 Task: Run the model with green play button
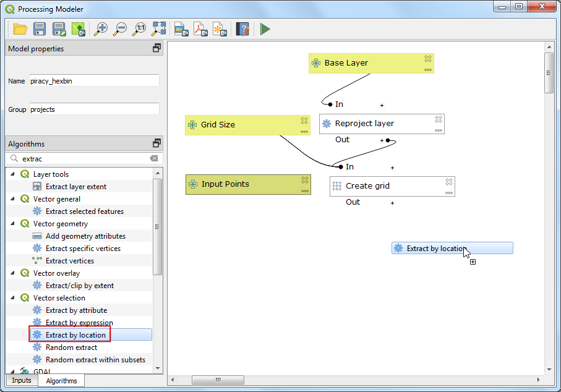(x=265, y=28)
